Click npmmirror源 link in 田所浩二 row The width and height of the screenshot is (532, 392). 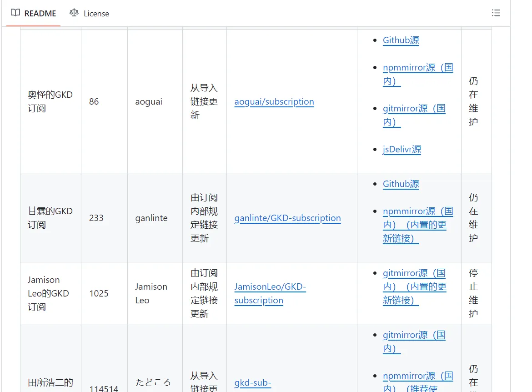point(417,376)
